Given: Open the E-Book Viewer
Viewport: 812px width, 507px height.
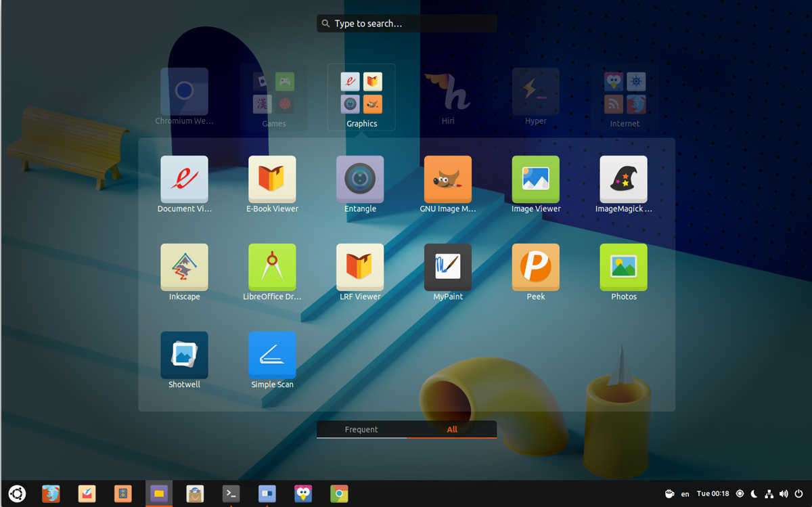Looking at the screenshot, I should [272, 179].
